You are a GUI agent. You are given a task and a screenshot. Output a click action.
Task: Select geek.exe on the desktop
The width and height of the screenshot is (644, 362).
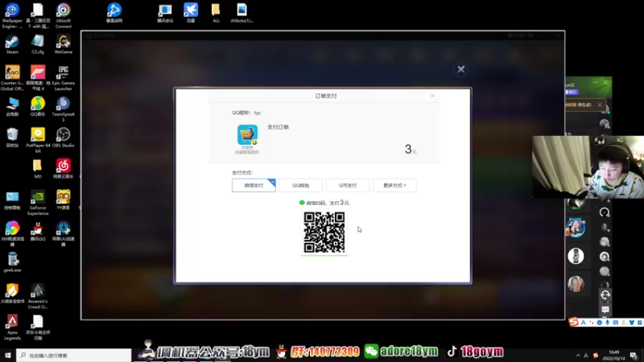12,263
